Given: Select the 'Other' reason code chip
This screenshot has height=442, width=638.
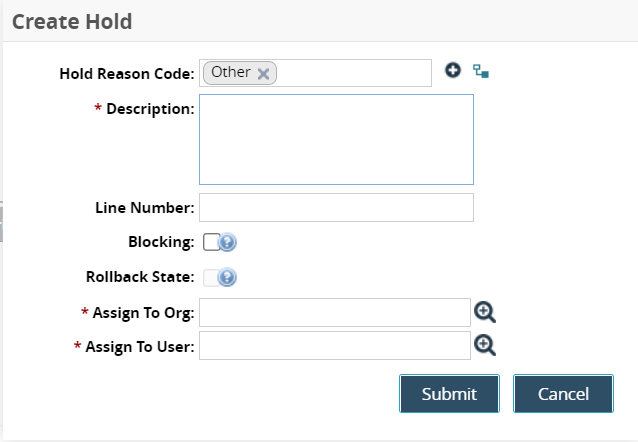Looking at the screenshot, I should 231,73.
